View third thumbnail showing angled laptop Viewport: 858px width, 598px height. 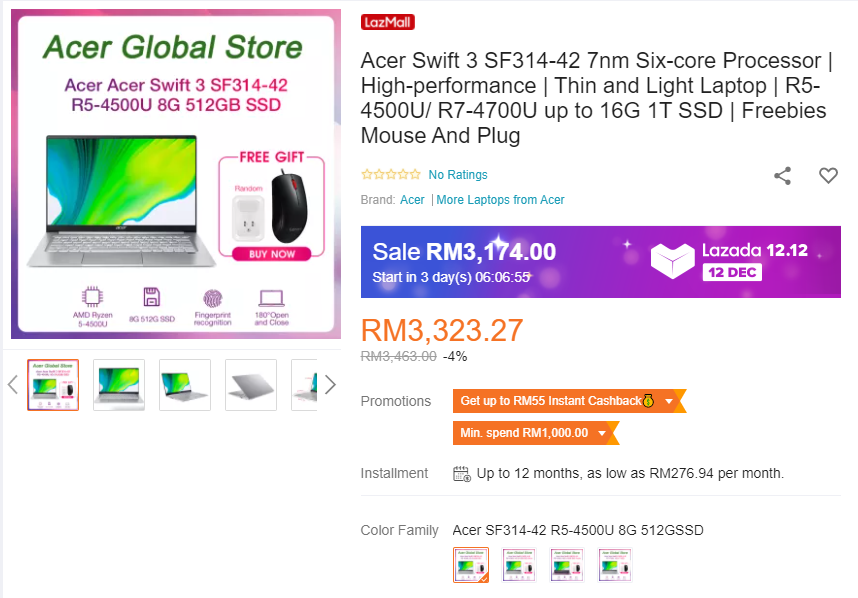185,385
